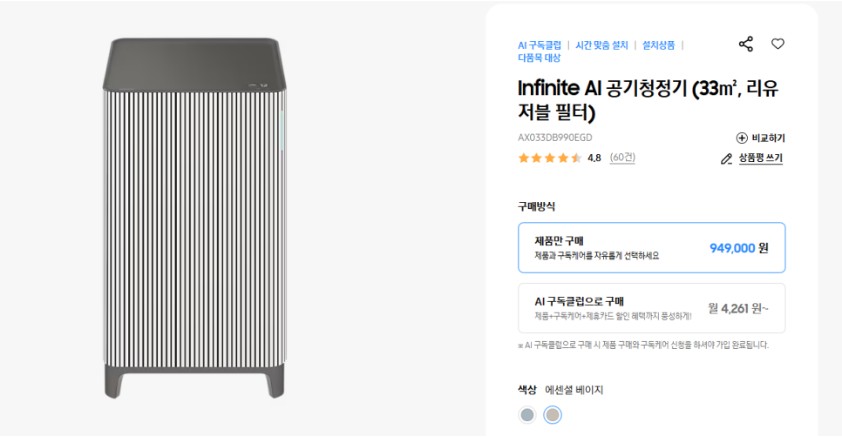Open the 시간 맞춤 설치 tag link

click(x=601, y=46)
